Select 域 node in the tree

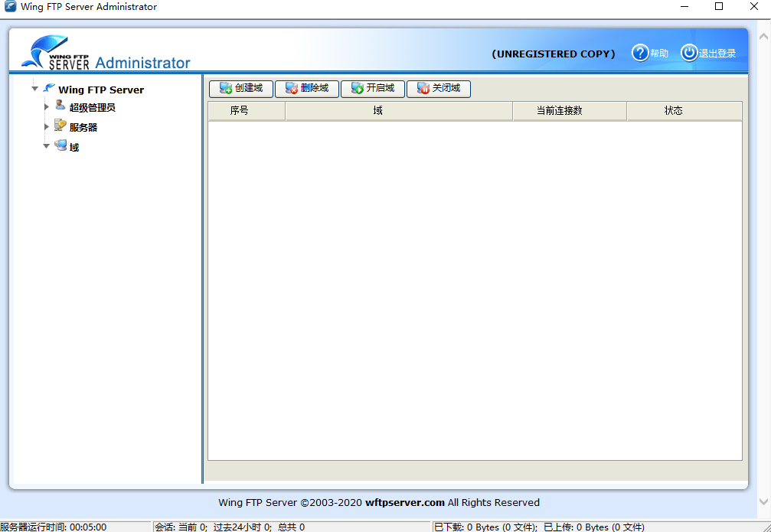[74, 148]
